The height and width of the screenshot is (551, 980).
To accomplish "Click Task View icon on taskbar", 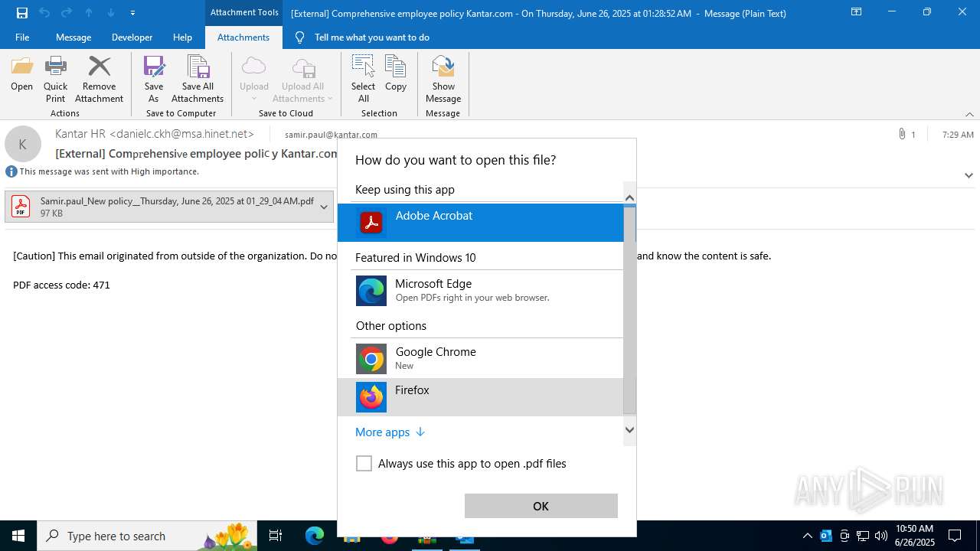I will [x=276, y=536].
